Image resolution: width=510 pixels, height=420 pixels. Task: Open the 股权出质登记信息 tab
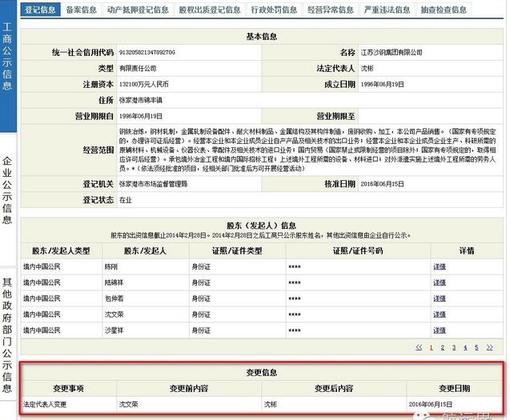coord(209,10)
